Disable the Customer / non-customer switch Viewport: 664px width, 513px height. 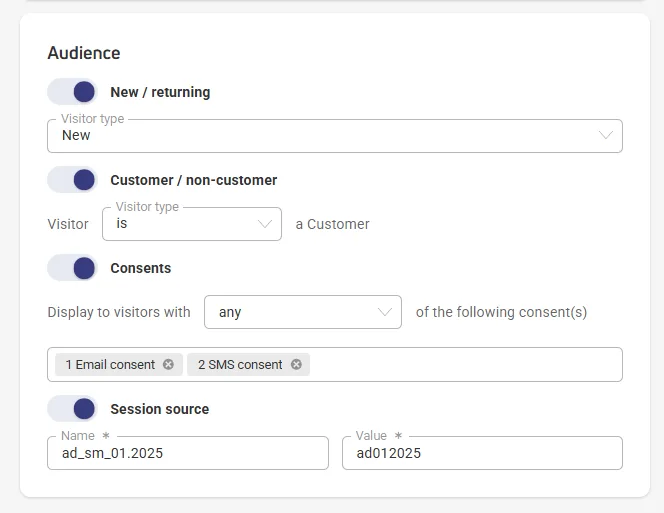(x=72, y=180)
